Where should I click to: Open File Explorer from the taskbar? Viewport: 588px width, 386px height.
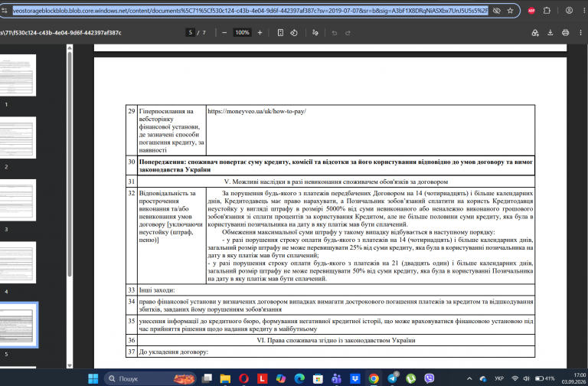(225, 378)
